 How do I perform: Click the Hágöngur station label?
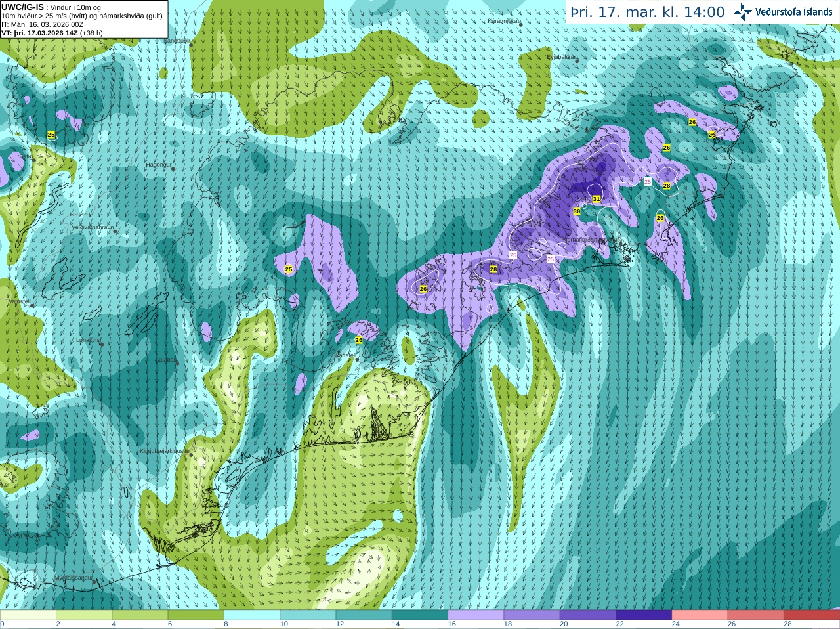click(158, 165)
